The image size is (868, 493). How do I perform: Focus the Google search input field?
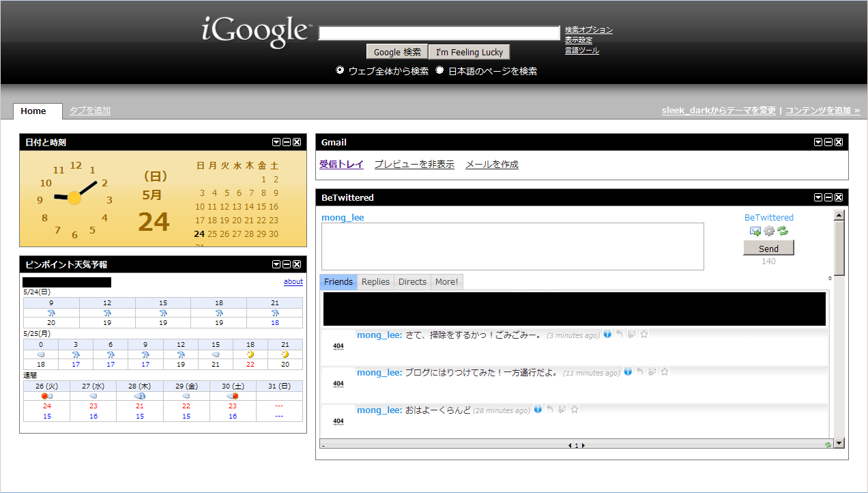439,33
